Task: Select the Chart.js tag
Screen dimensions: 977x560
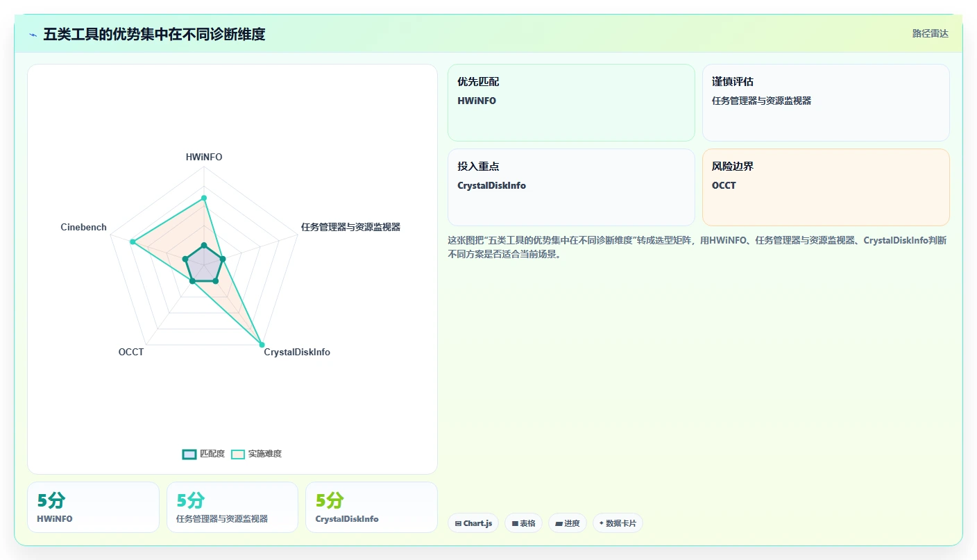Action: 473,523
